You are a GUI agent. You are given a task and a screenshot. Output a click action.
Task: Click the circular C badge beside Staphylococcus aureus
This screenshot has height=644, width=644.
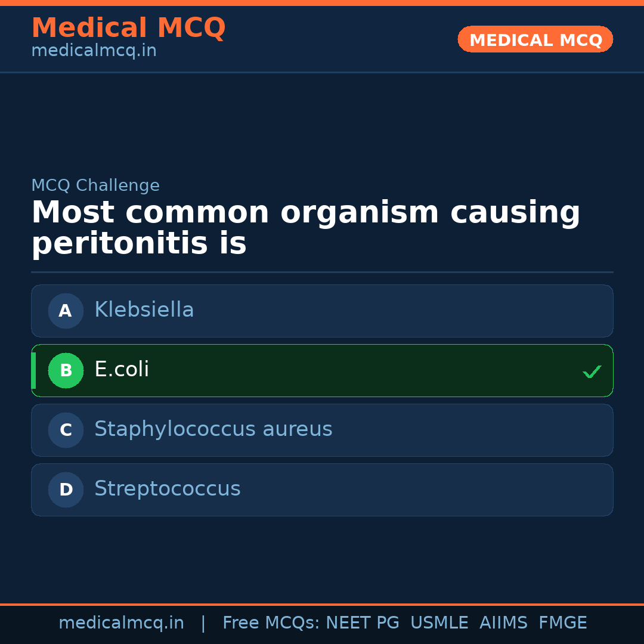(x=66, y=430)
